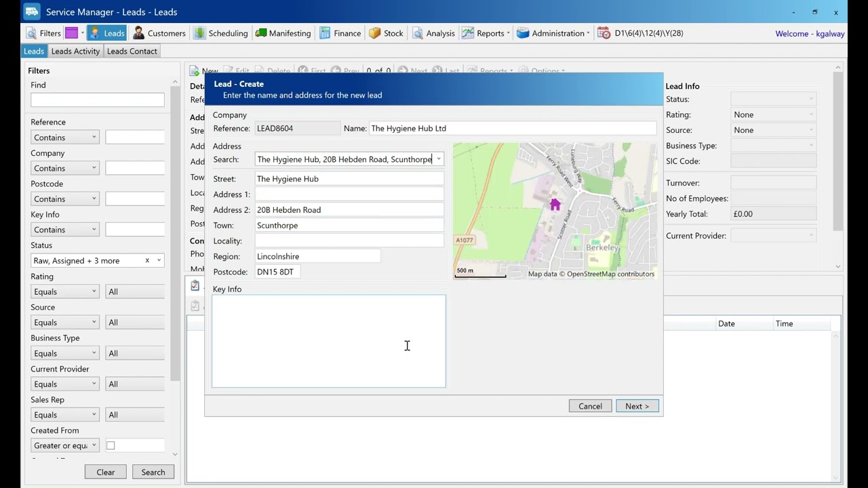
Task: Click the Lead Info panel scrollbar
Action: pyautogui.click(x=838, y=152)
